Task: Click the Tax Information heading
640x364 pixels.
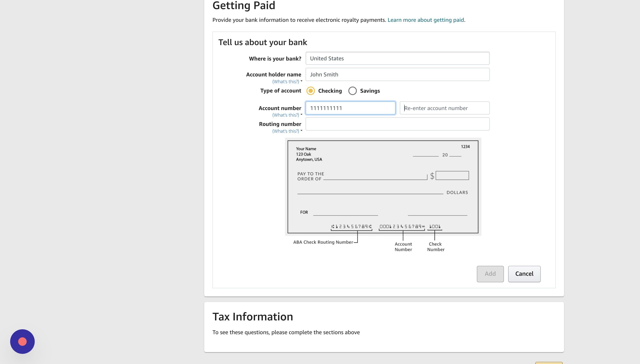Action: click(252, 317)
